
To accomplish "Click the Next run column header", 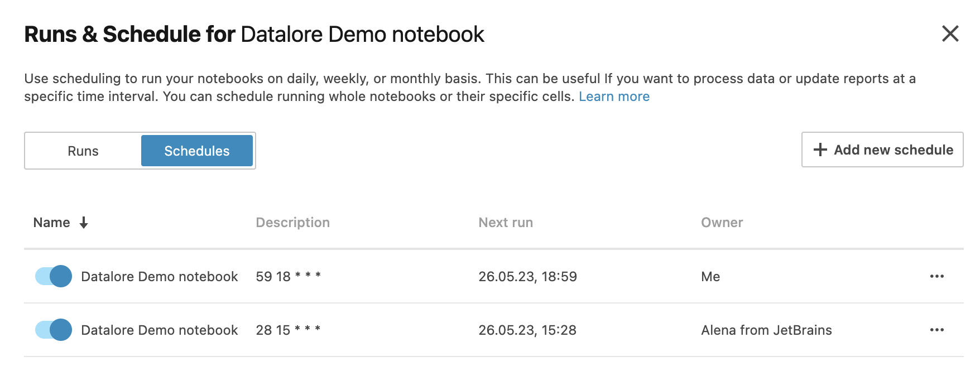I will pos(506,223).
